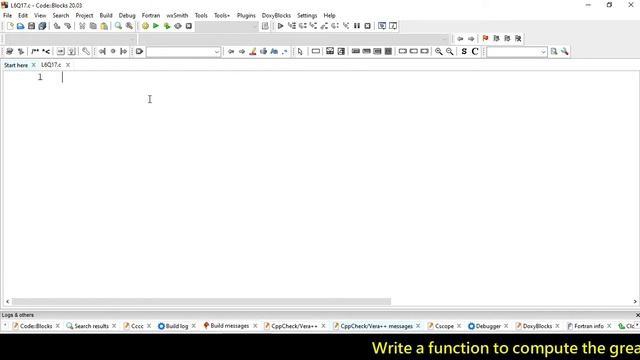Click the Build and run icon
Screen dimensions: 640x360
point(167,26)
